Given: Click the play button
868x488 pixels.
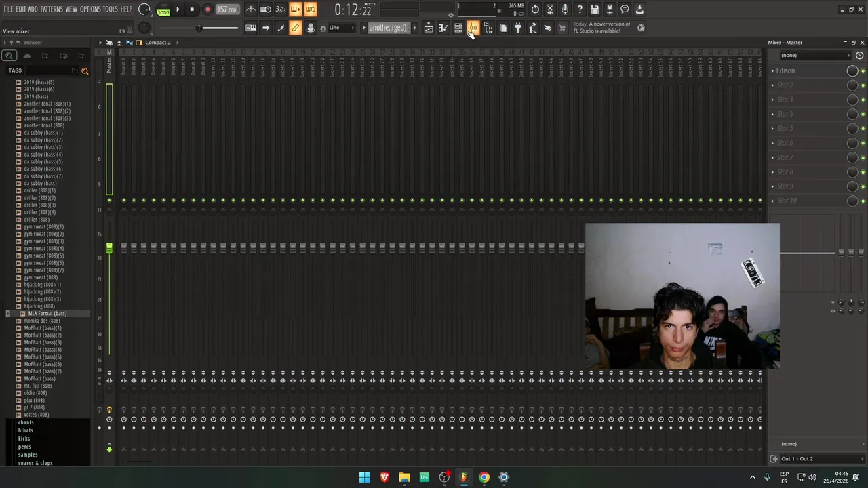Looking at the screenshot, I should coord(178,9).
